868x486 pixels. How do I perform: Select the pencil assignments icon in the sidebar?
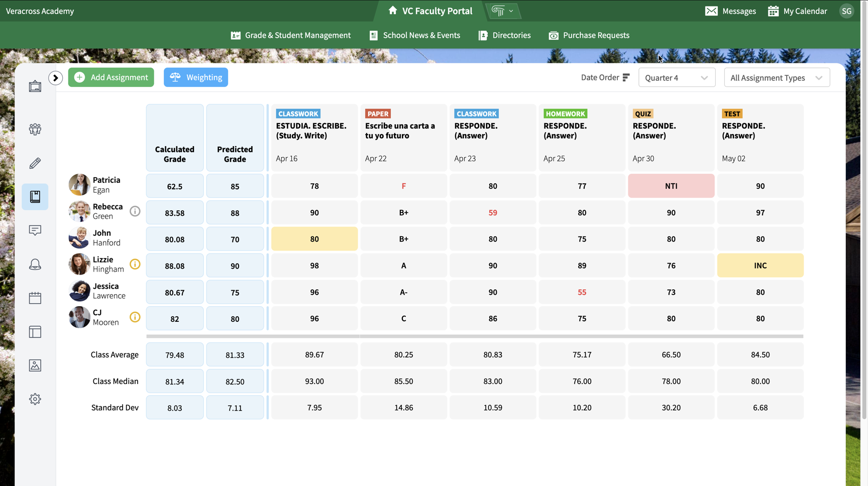pos(35,163)
